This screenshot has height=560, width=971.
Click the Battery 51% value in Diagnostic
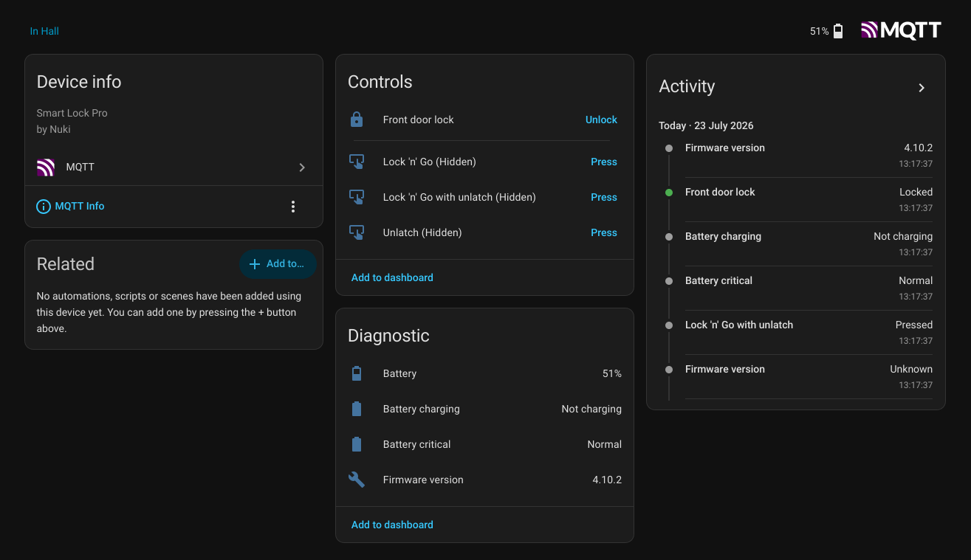[x=612, y=373]
